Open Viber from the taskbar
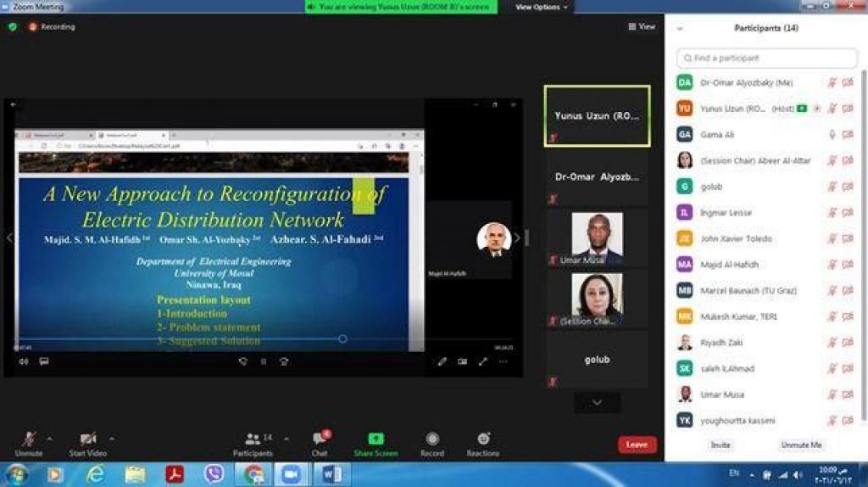Screen dimensions: 868x487 coord(214,474)
